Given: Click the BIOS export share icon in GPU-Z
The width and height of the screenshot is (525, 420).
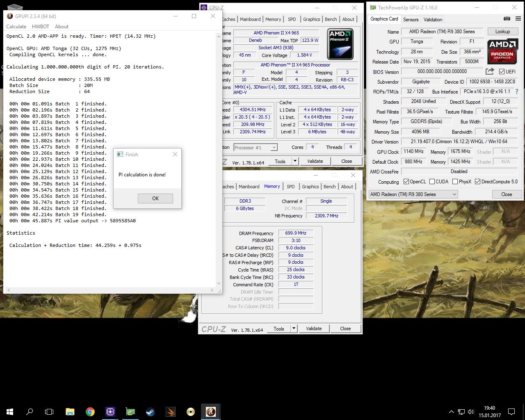Looking at the screenshot, I should [x=490, y=71].
